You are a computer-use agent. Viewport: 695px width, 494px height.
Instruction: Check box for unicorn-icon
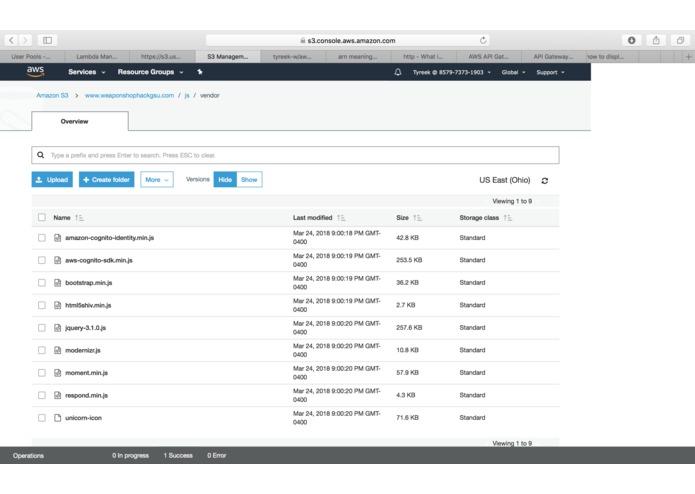[x=42, y=418]
